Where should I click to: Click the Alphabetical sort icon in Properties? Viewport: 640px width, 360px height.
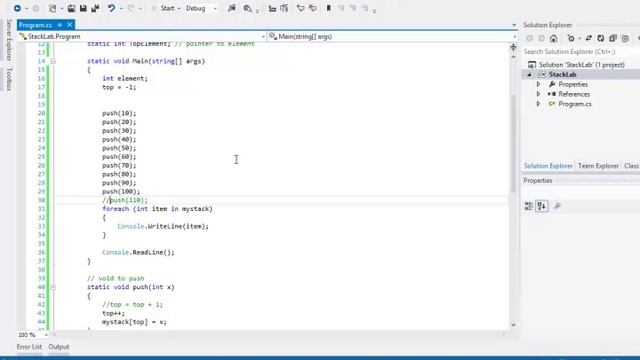click(542, 206)
